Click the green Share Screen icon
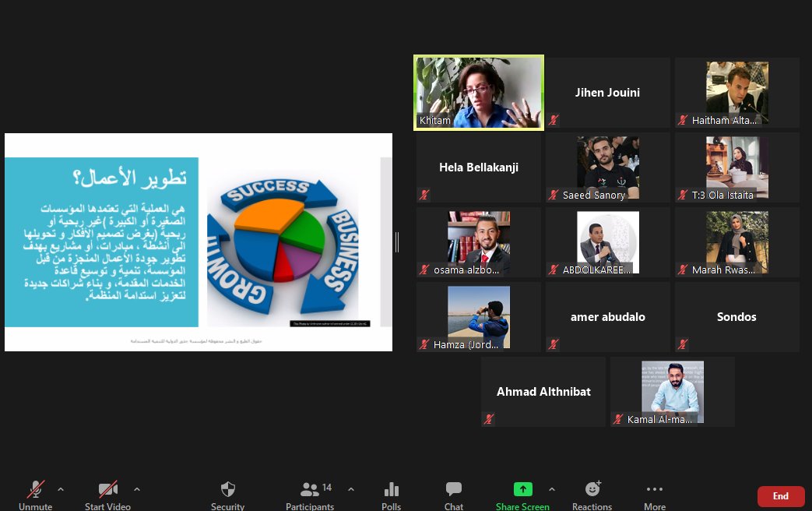This screenshot has height=511, width=812. 522,489
